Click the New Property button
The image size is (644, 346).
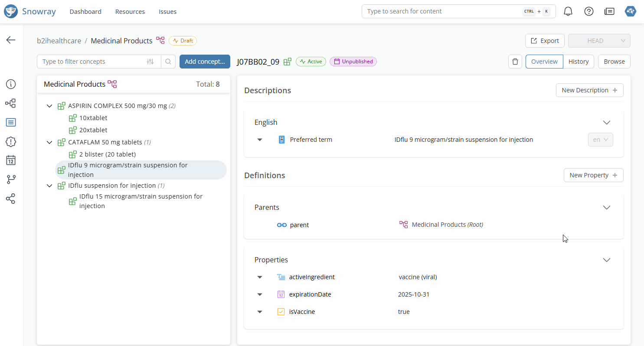593,175
